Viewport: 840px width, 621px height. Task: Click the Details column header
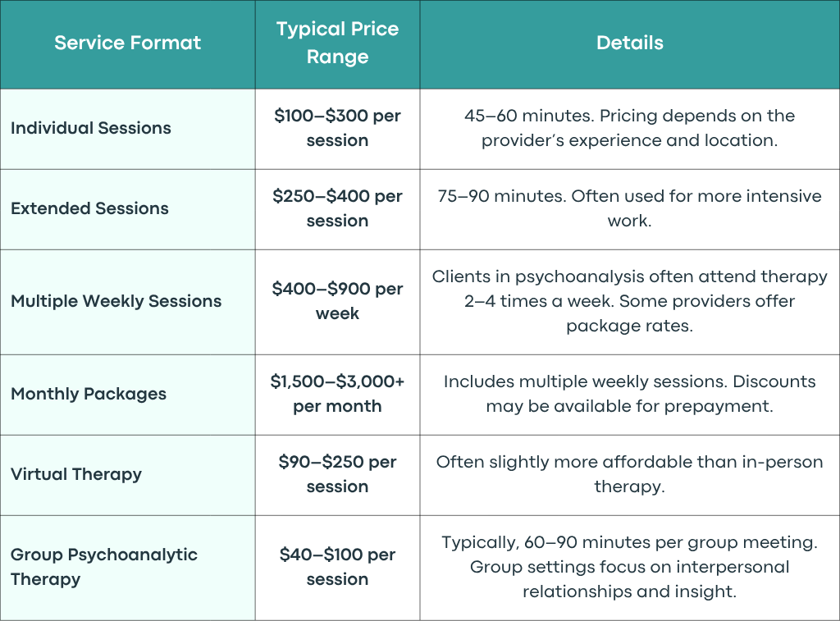[x=630, y=43]
